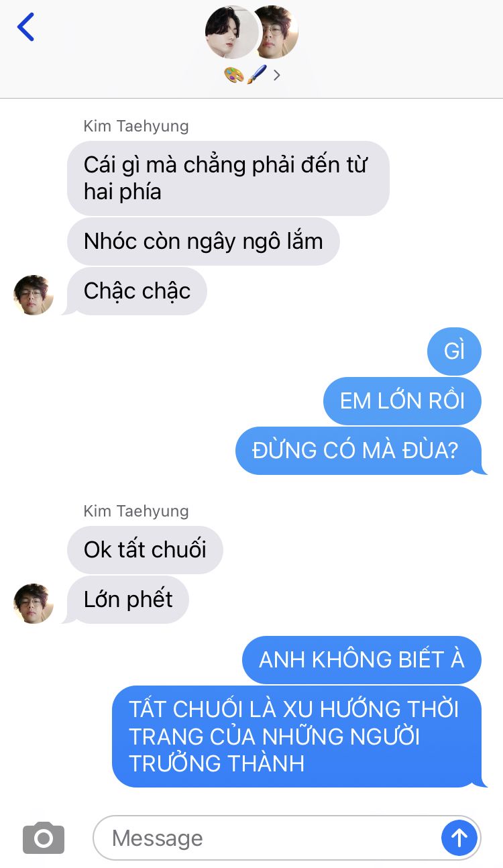Viewport: 503px width, 868px height.
Task: Send message with blue arrow button
Action: [459, 837]
